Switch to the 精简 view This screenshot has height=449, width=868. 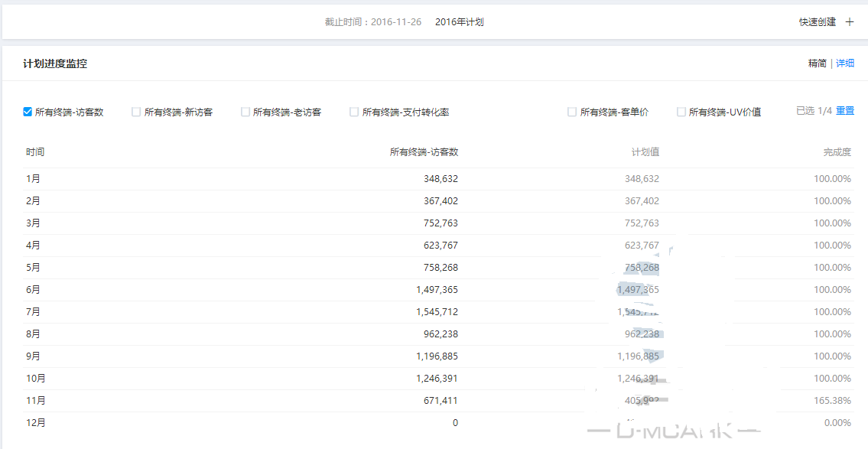pos(817,63)
